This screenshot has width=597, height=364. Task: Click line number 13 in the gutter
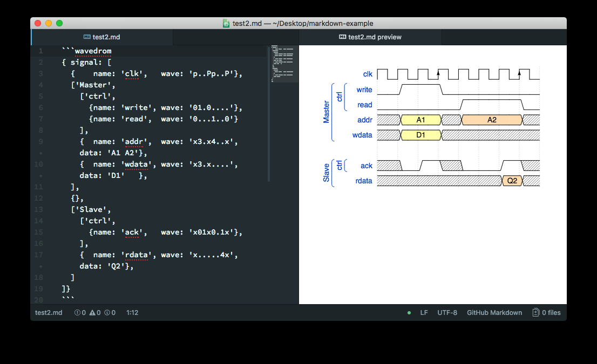[x=38, y=209]
